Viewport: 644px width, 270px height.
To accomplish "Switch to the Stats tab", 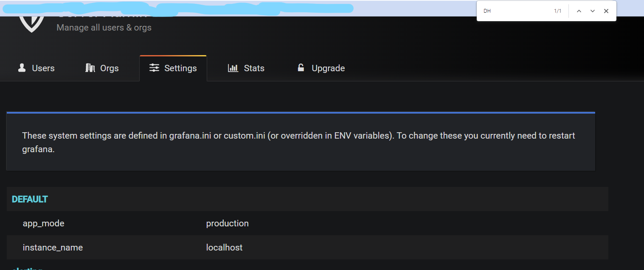I will tap(246, 68).
